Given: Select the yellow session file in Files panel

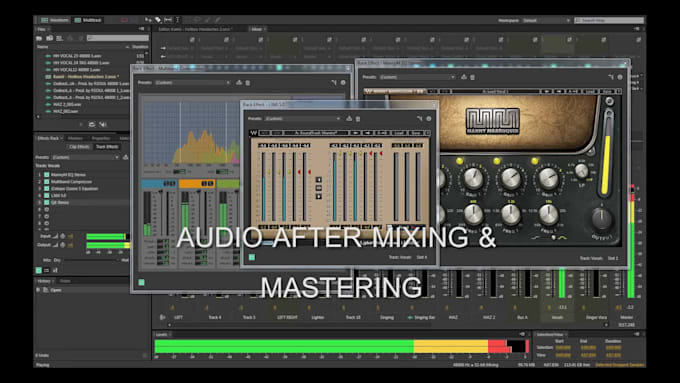Looking at the screenshot, I should pos(85,77).
